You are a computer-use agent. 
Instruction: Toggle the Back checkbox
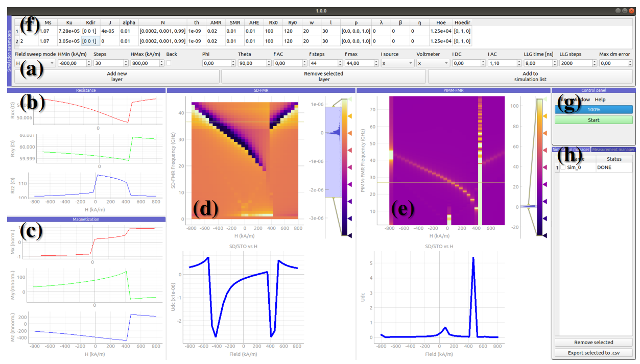[x=169, y=63]
